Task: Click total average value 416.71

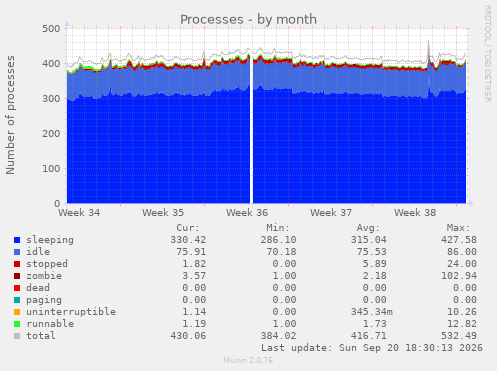Action: pyautogui.click(x=368, y=336)
